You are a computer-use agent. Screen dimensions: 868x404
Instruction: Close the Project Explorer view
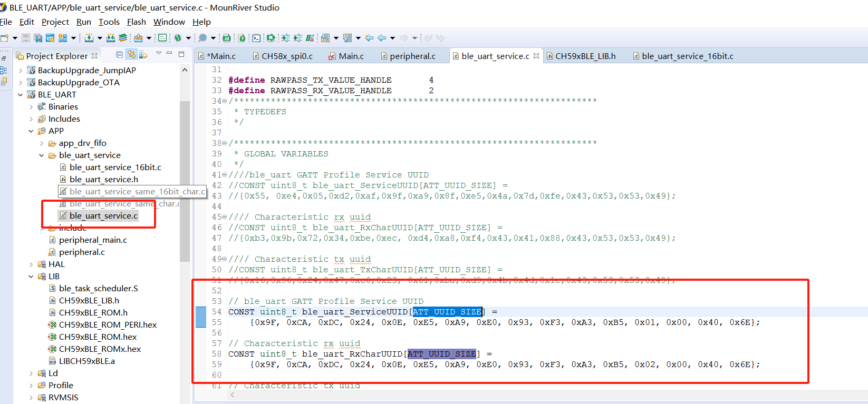coord(94,56)
